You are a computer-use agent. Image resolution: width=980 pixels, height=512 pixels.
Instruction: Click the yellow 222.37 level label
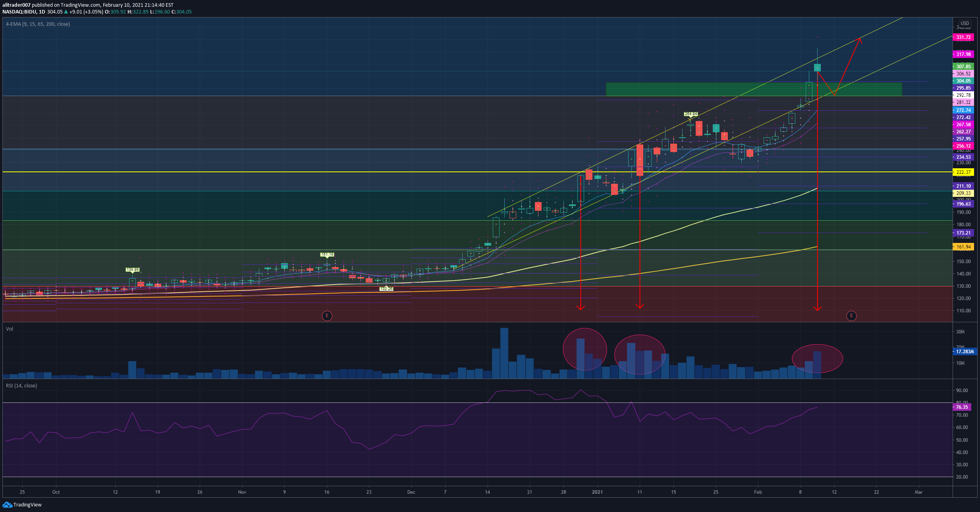coord(963,172)
